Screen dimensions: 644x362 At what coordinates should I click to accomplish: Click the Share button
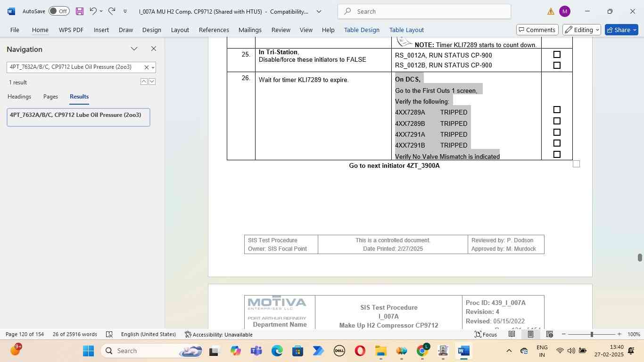point(621,30)
